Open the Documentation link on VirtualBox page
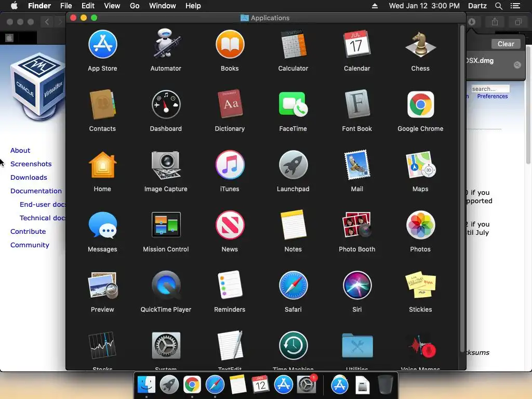The image size is (532, 399). (x=36, y=191)
